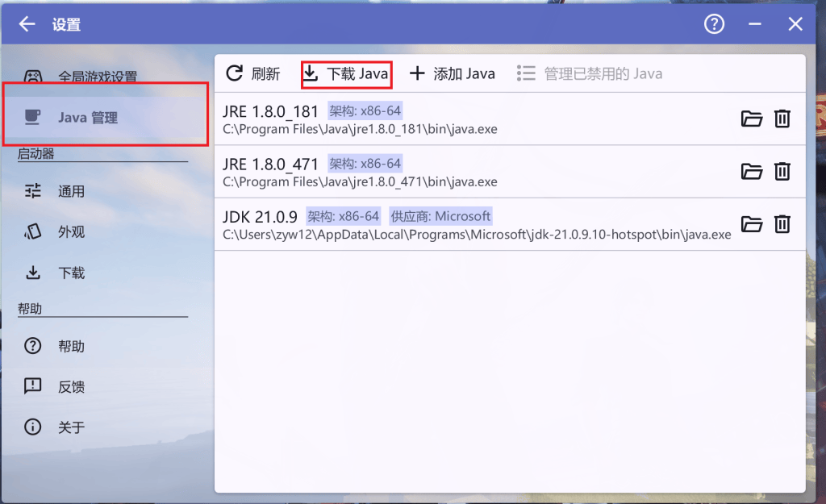Screen dimensions: 826x504
Task: Open folder for JRE 1.8.0_181
Action: tap(751, 119)
